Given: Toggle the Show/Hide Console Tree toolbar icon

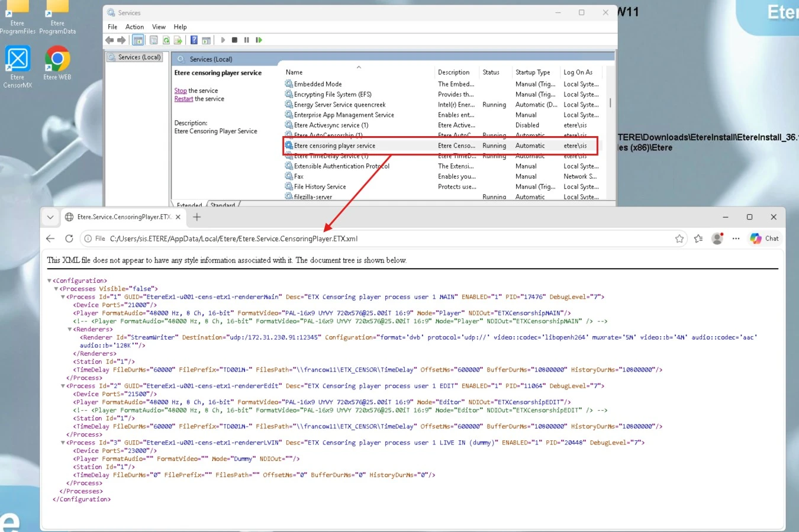Looking at the screenshot, I should (138, 40).
